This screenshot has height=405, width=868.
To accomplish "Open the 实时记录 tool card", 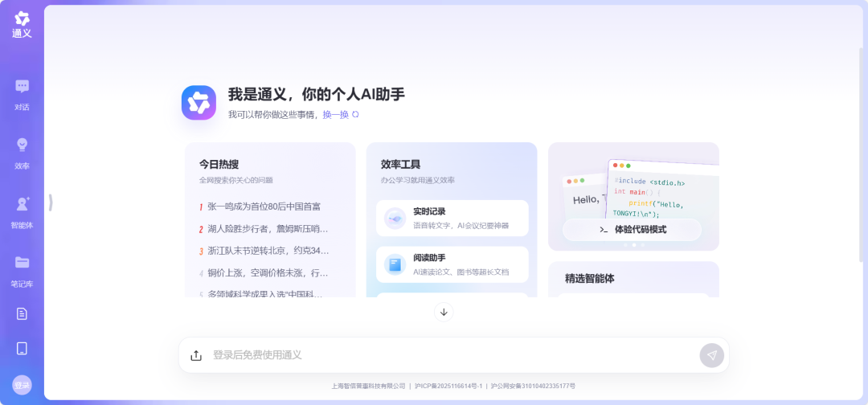I will coord(452,218).
